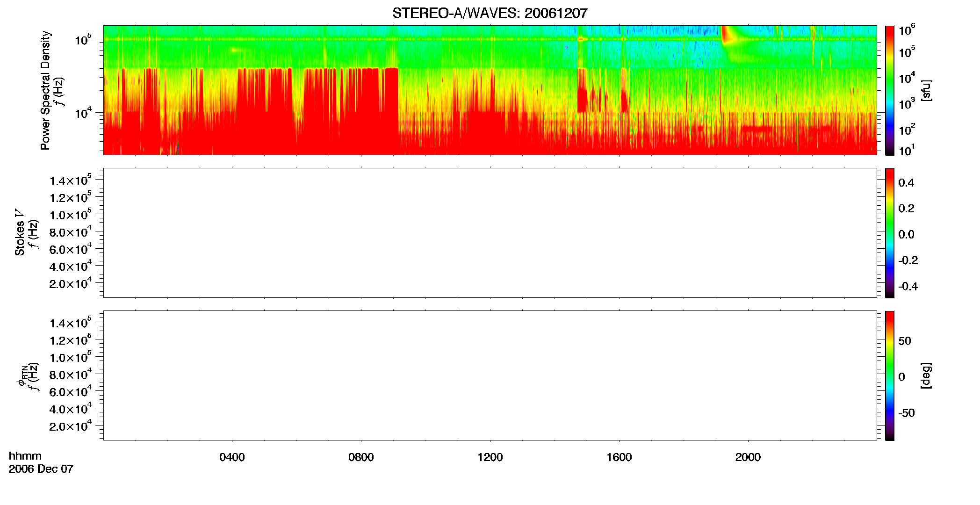Select "8.0×10^4" tick on φ RTN axis
This screenshot has height=505, width=980.
[71, 374]
